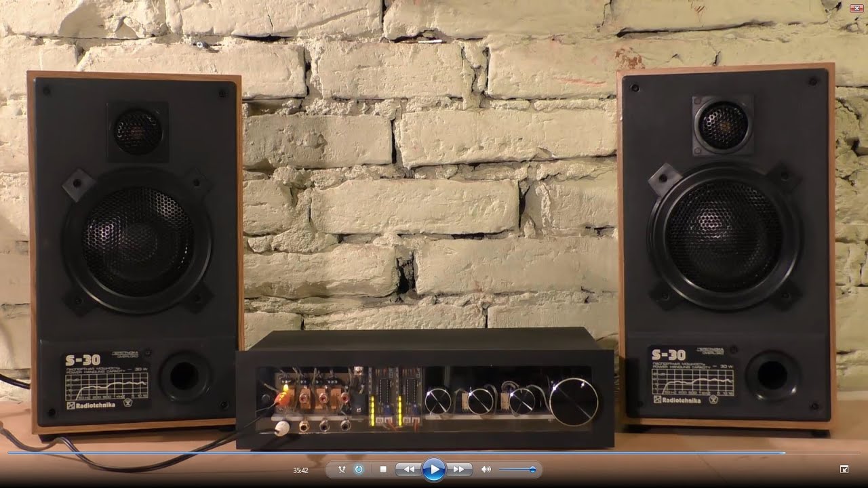Screen dimensions: 868x488
Task: Close the player with the red X
Action: pyautogui.click(x=856, y=8)
